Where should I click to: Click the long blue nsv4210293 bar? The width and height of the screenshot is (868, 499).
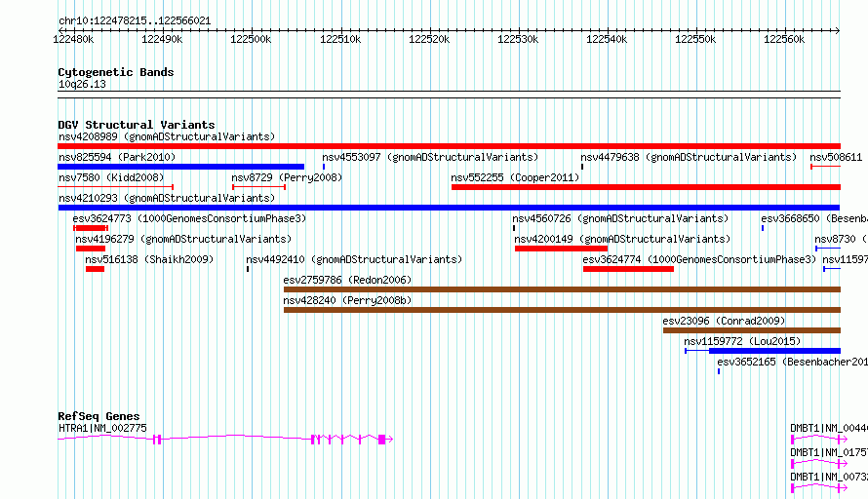point(449,208)
